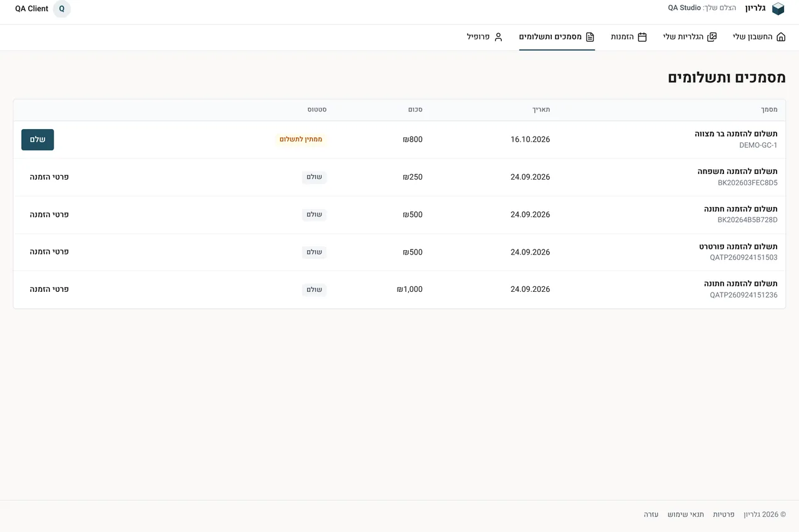The height and width of the screenshot is (532, 799).
Task: Go to the החשבון שלי tab
Action: (x=759, y=37)
